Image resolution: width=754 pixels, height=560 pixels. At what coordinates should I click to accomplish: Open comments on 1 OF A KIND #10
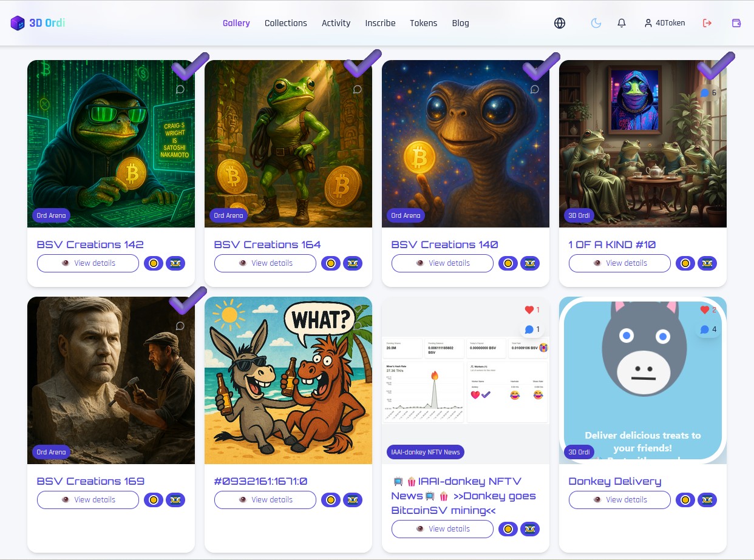(708, 93)
